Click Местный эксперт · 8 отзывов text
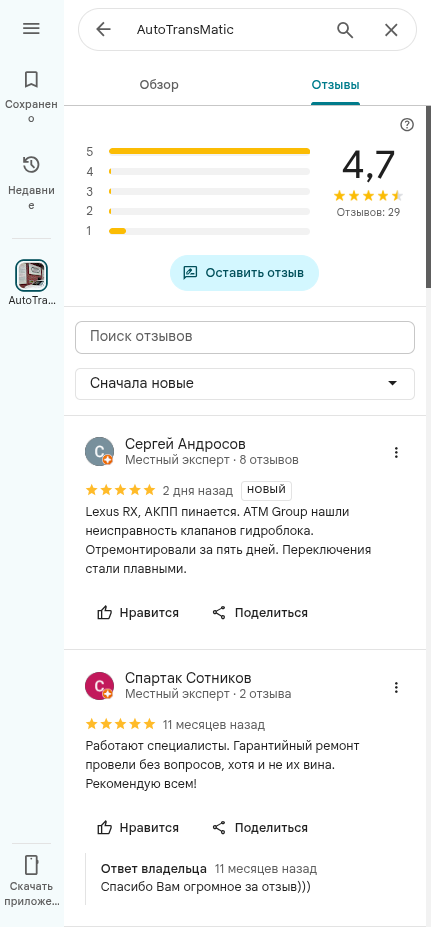 click(x=212, y=460)
